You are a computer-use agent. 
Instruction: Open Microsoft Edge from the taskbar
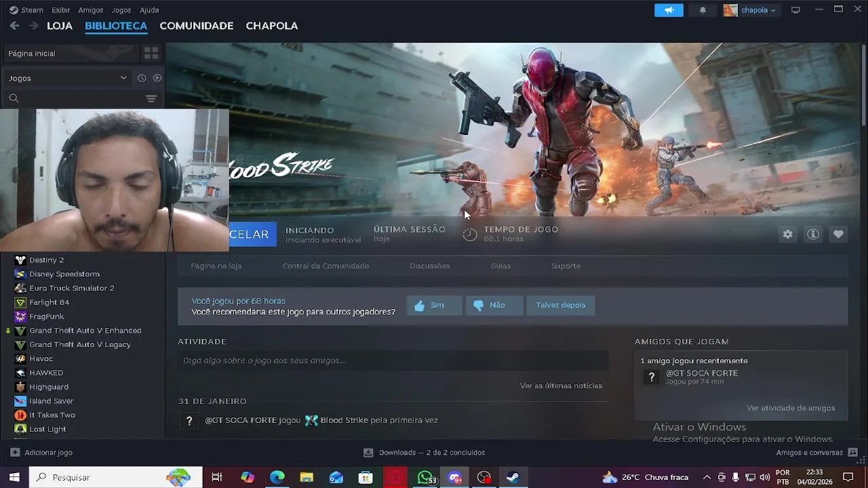(x=277, y=477)
